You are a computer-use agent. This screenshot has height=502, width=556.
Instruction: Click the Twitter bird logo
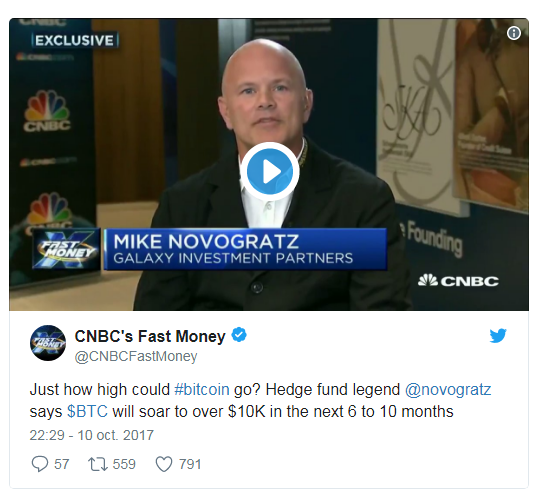coord(498,335)
